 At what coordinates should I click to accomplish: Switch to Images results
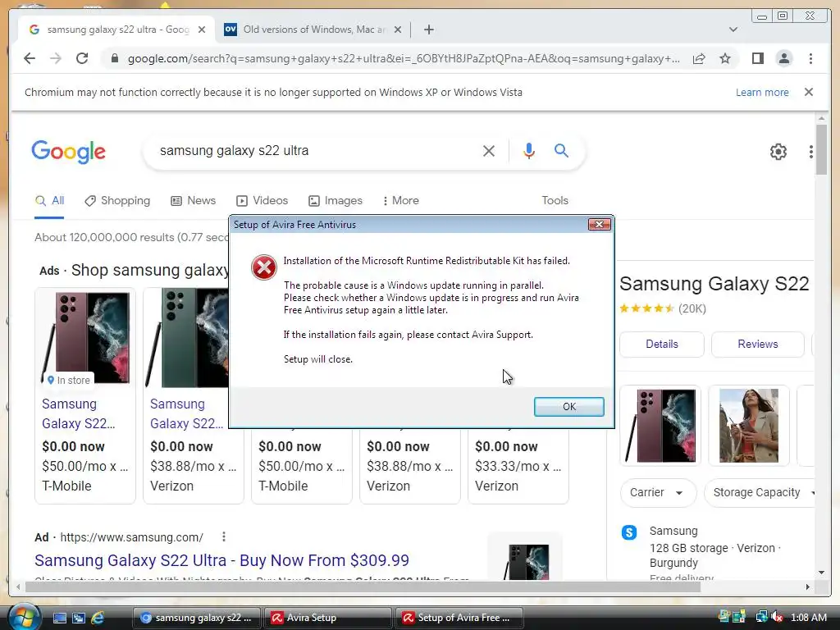tap(336, 201)
